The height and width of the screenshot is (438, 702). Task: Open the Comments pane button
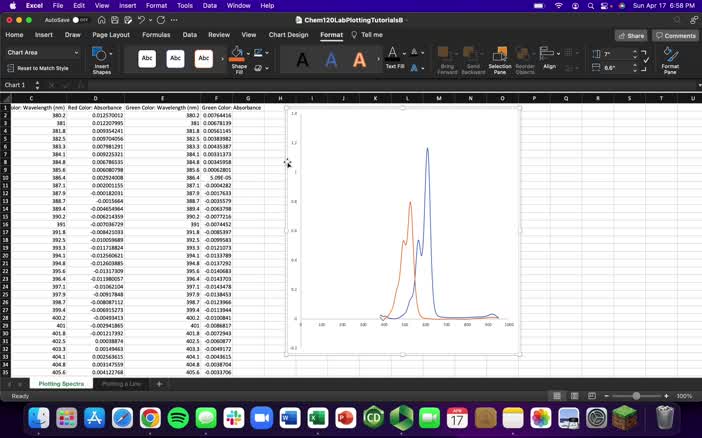click(676, 36)
